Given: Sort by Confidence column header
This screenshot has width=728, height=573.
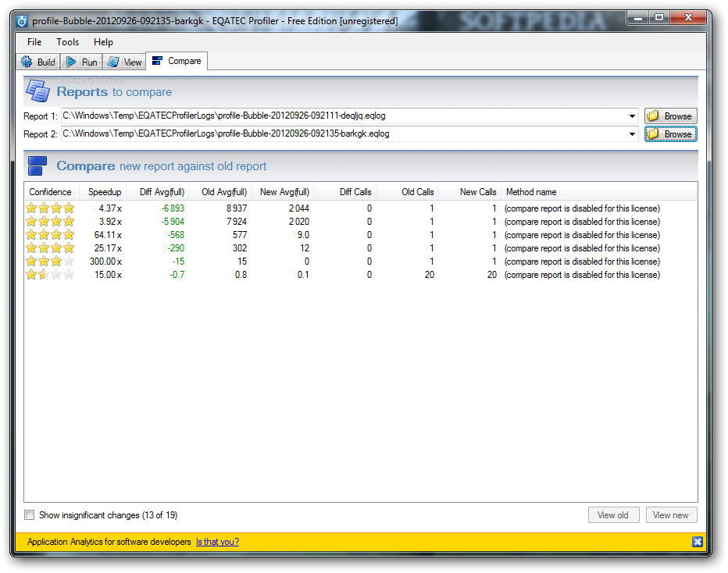Looking at the screenshot, I should coord(51,191).
